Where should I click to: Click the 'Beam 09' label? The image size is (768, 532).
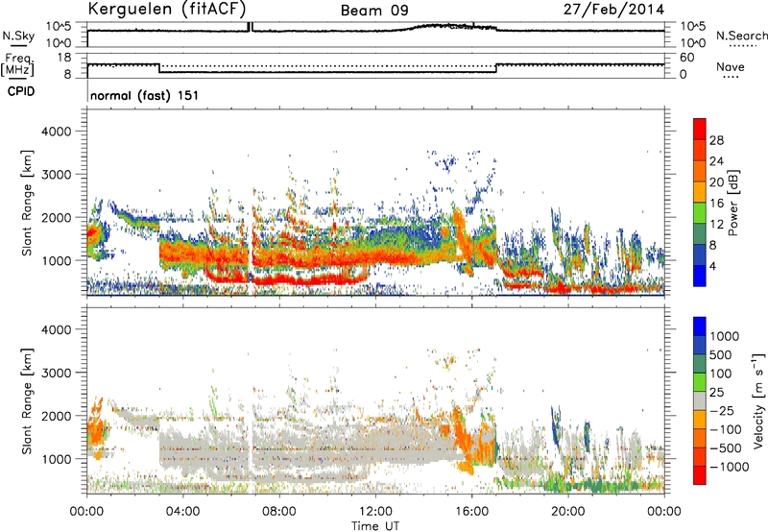(374, 11)
